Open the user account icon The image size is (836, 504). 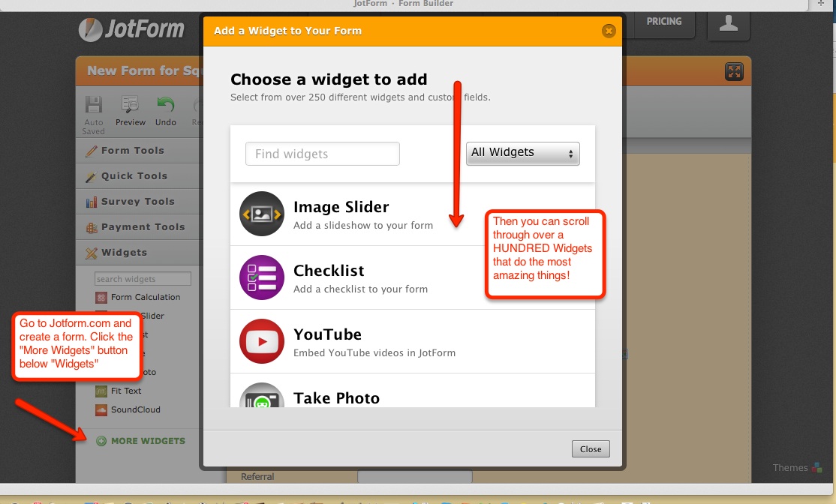728,25
